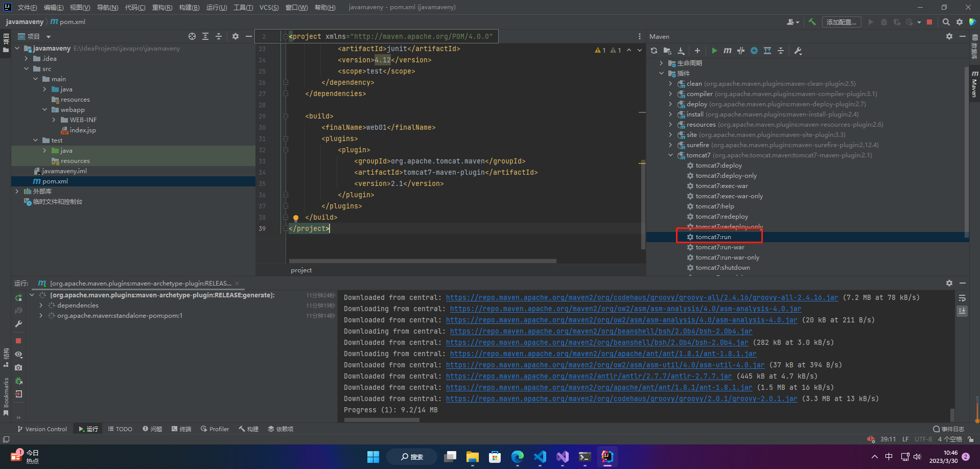Rerun the Maven archetype generate task
The image size is (980, 469).
click(18, 298)
